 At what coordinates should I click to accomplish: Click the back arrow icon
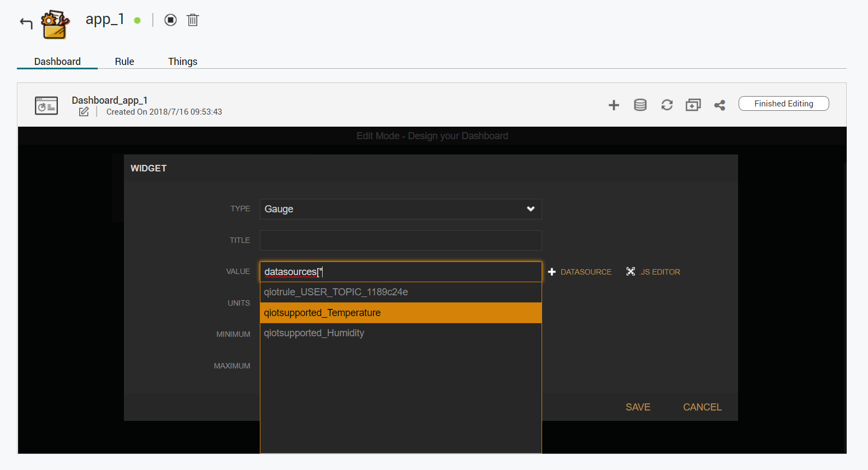click(x=26, y=23)
